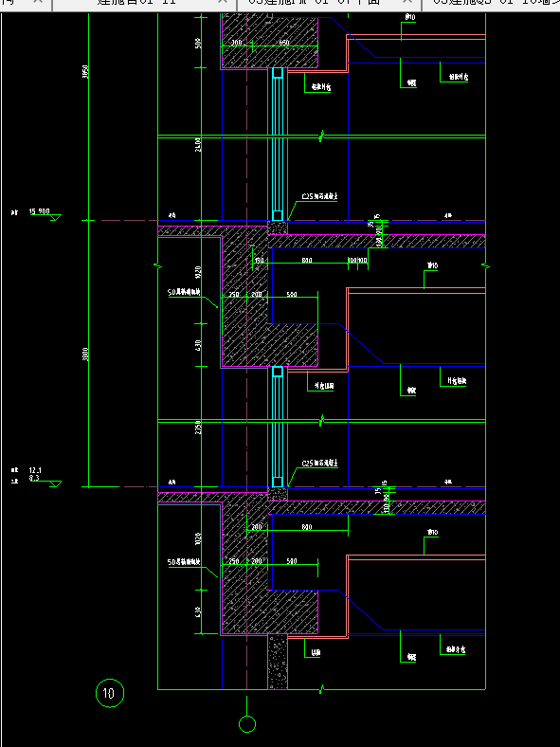Select the 8.3 elevation value
Viewport: 560px width, 747px height.
click(34, 478)
